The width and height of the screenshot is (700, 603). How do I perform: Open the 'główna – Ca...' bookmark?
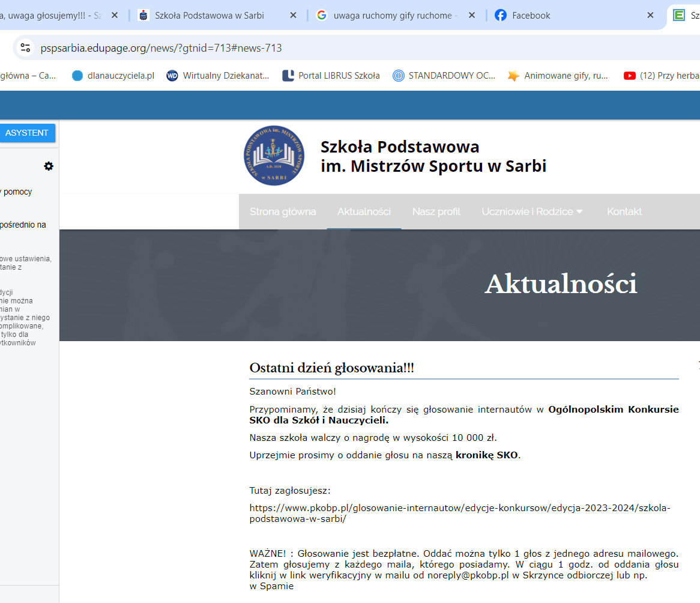[x=28, y=76]
